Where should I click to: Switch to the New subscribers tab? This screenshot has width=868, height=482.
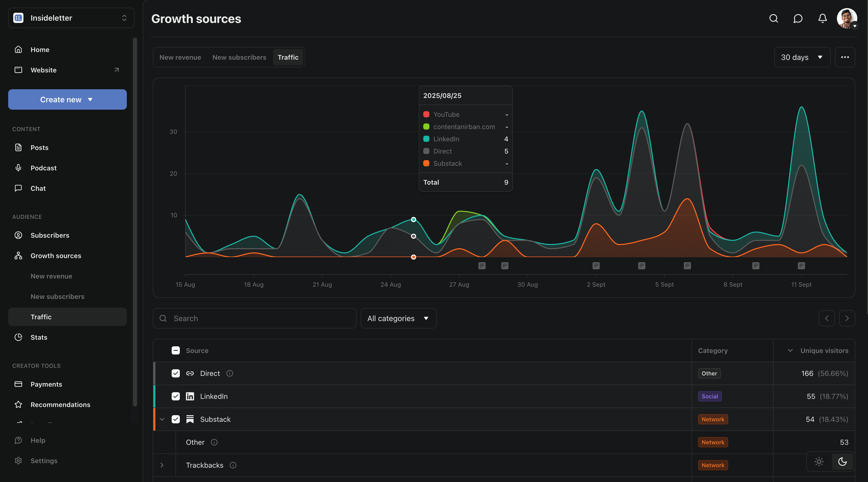coord(239,57)
